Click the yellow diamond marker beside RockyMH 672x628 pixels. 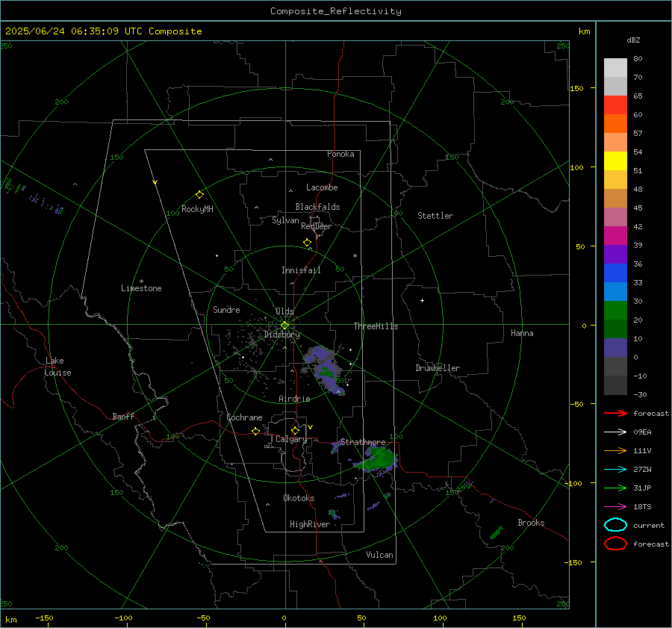199,195
